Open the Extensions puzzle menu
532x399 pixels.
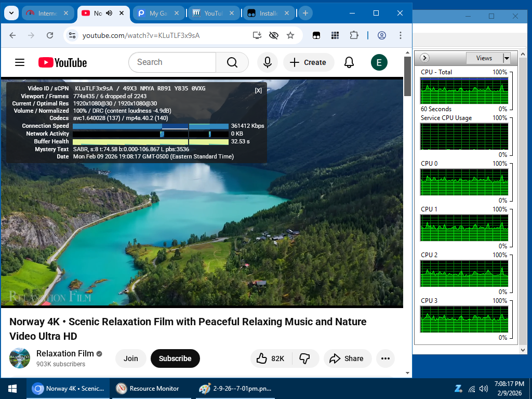[x=354, y=35]
